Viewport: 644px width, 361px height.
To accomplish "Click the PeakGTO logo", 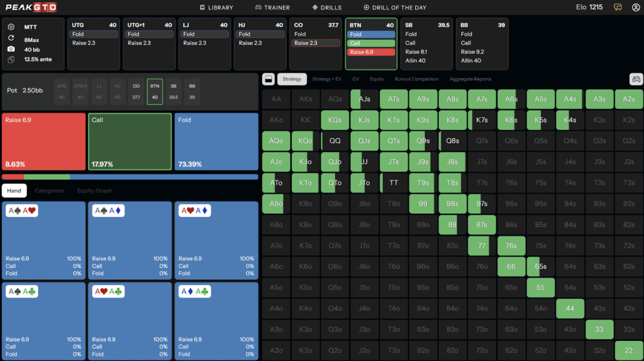I will [x=31, y=8].
